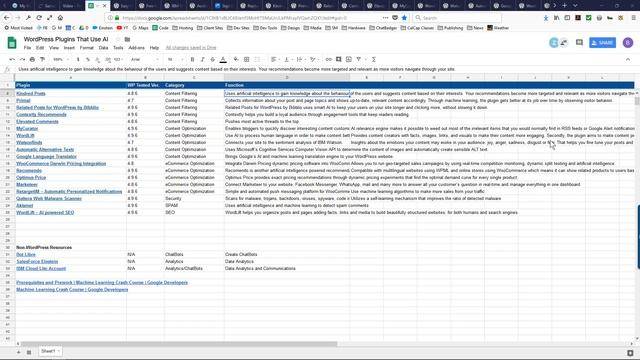
Task: Click the Redo toolbar icon
Action: click(x=22, y=60)
